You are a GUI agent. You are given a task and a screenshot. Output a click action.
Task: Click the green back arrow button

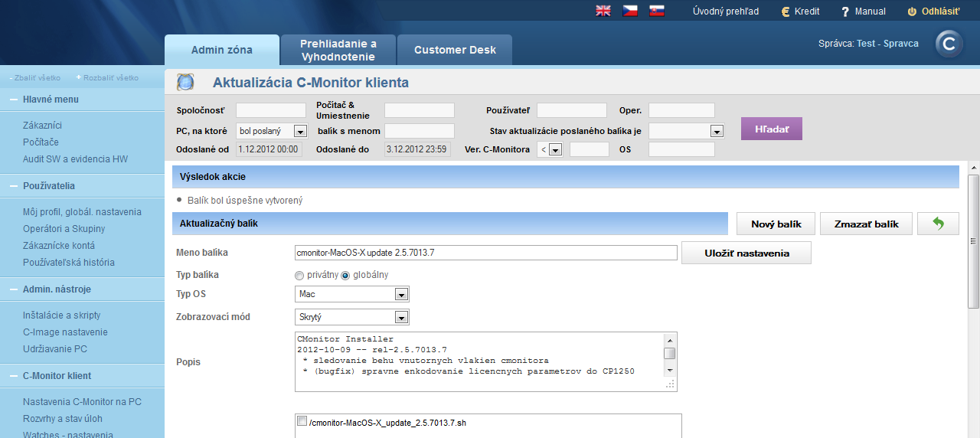(938, 224)
